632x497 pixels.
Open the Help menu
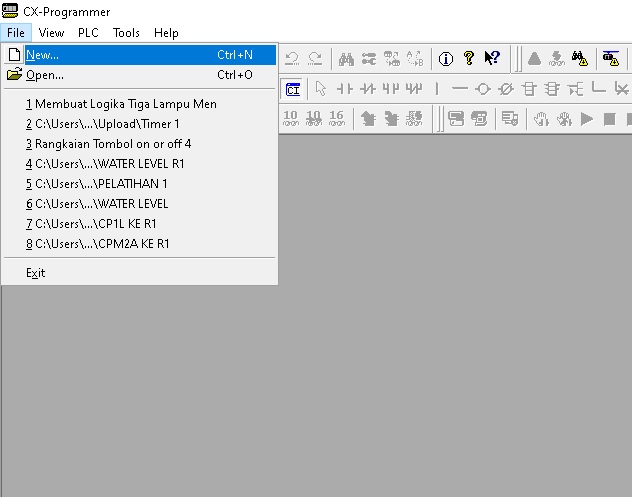coord(166,33)
